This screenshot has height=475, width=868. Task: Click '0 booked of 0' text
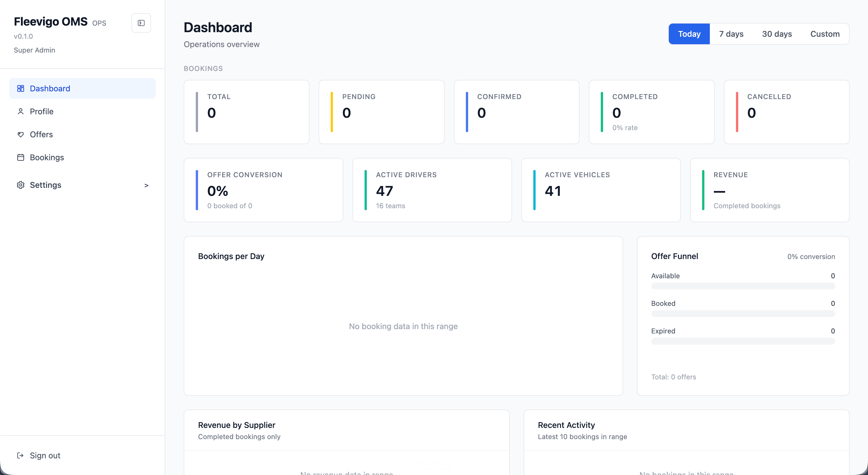pyautogui.click(x=229, y=206)
